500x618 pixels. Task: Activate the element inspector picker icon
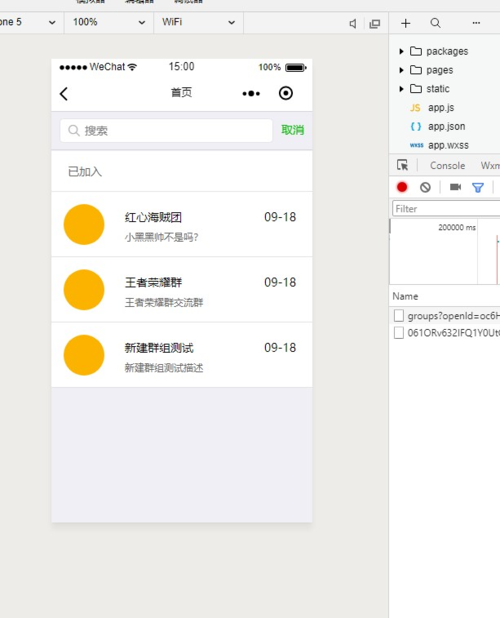click(403, 165)
